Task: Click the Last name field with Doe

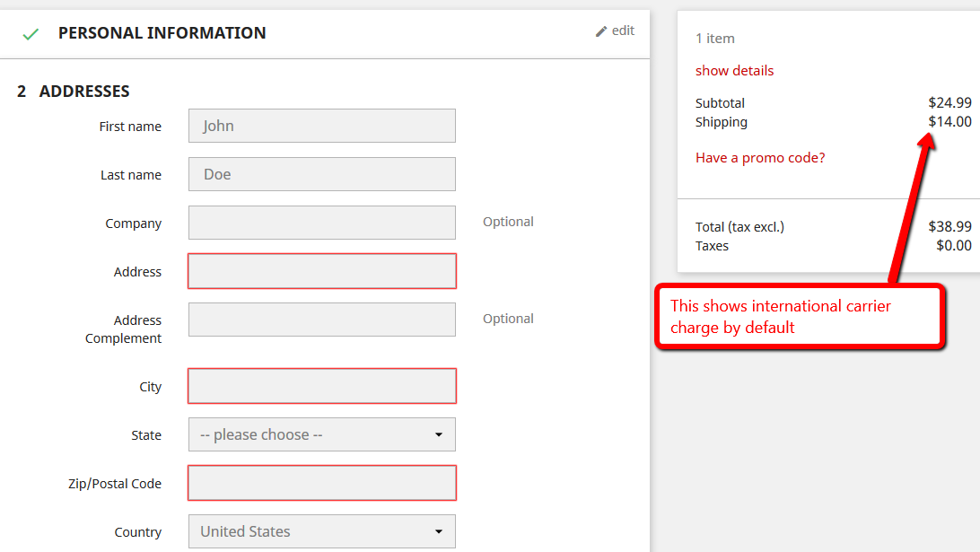Action: pyautogui.click(x=322, y=174)
